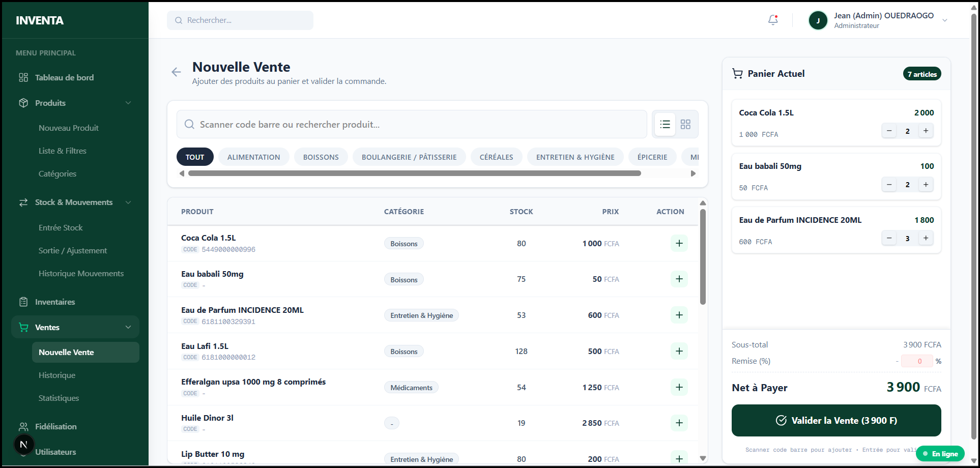Go to sales Historique page

pyautogui.click(x=57, y=375)
